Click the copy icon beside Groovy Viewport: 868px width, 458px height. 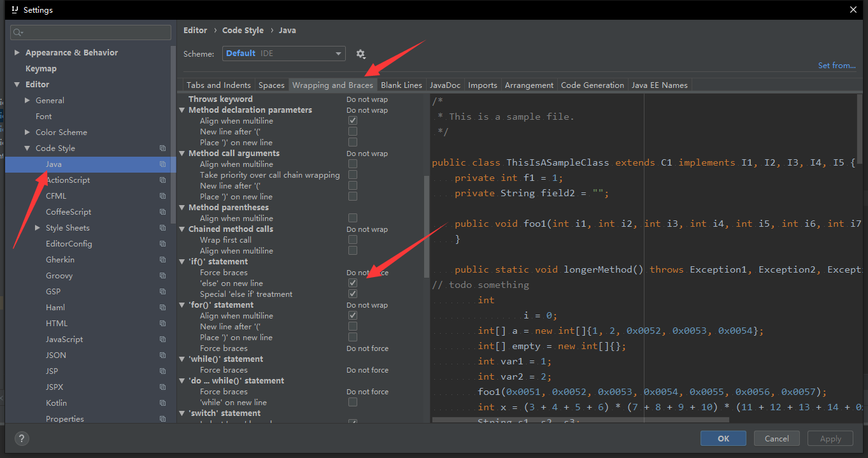pos(162,276)
